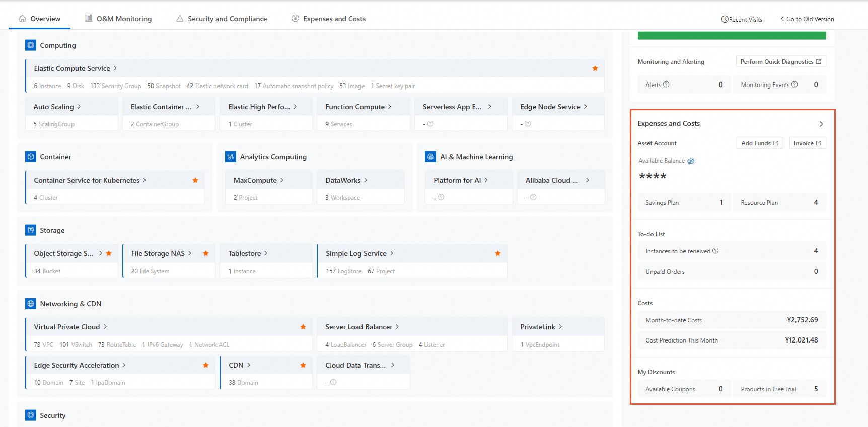Switch to the O&M Monitoring tab
This screenshot has width=868, height=427.
click(118, 19)
